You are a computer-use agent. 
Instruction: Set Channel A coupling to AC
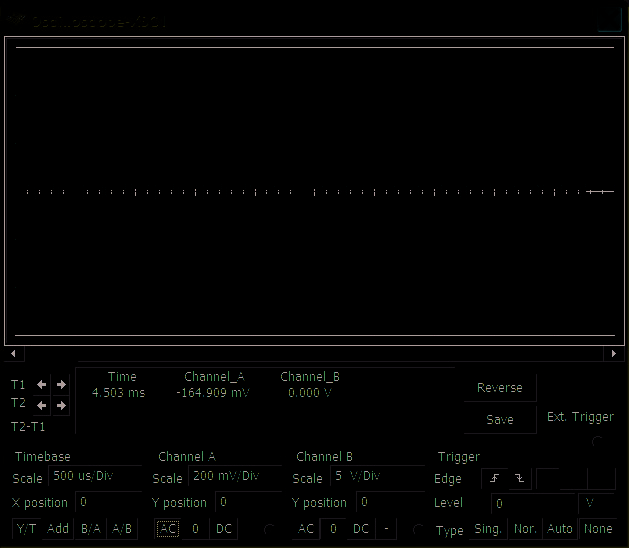[x=168, y=529]
